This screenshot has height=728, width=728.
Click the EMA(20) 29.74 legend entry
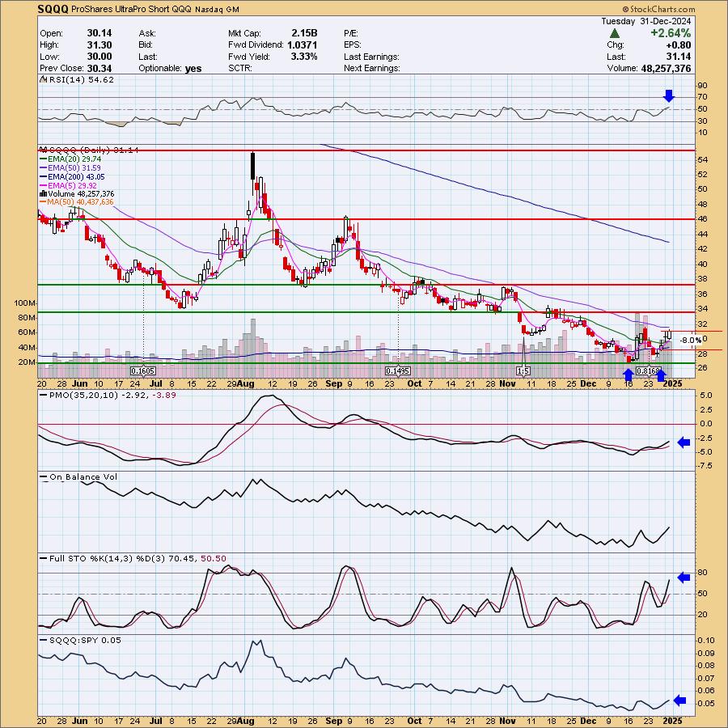(70, 159)
